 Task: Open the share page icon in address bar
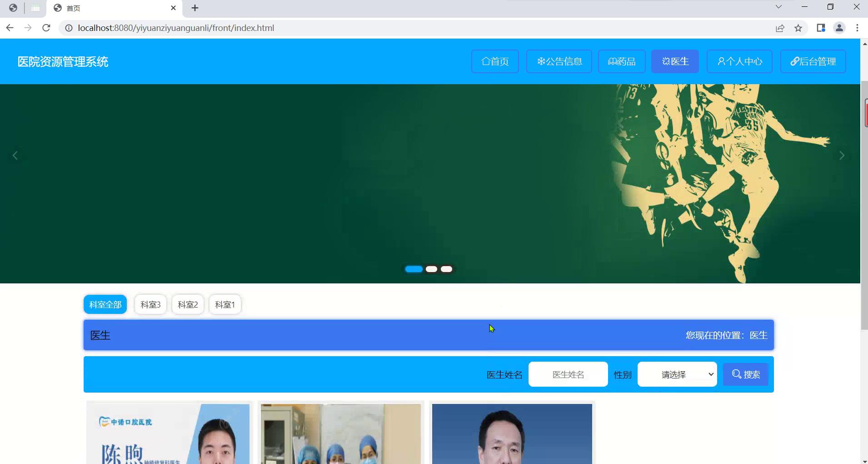780,28
